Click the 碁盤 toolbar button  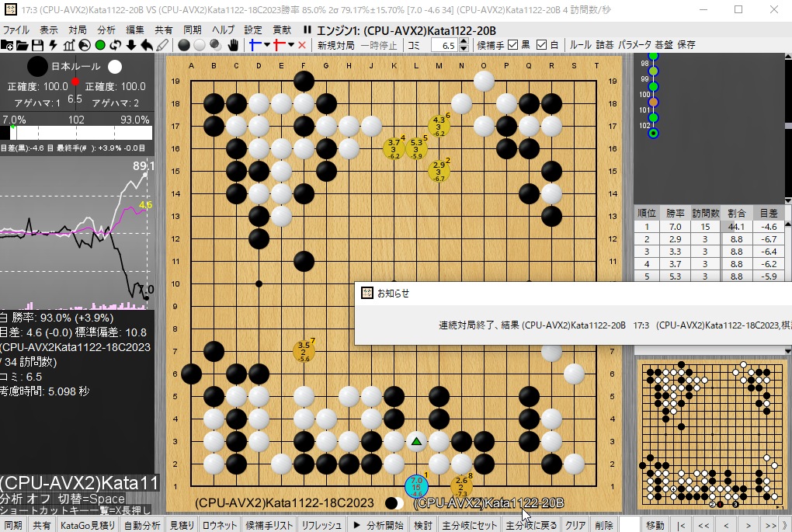point(664,45)
